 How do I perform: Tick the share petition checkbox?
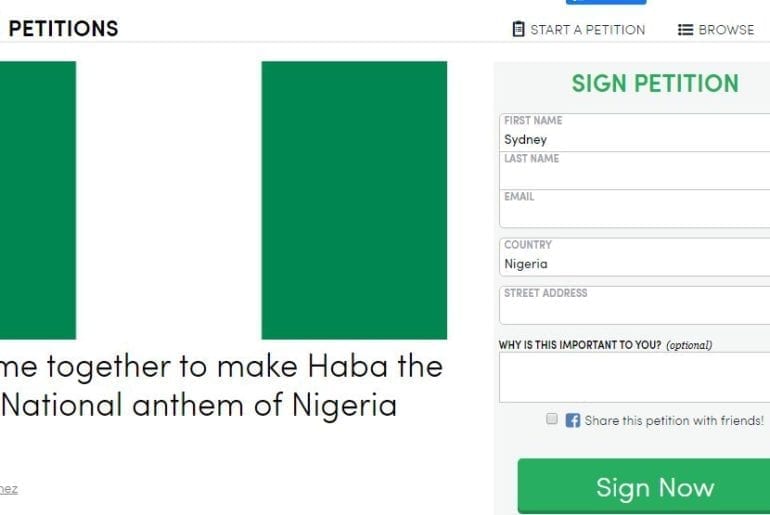coord(551,420)
